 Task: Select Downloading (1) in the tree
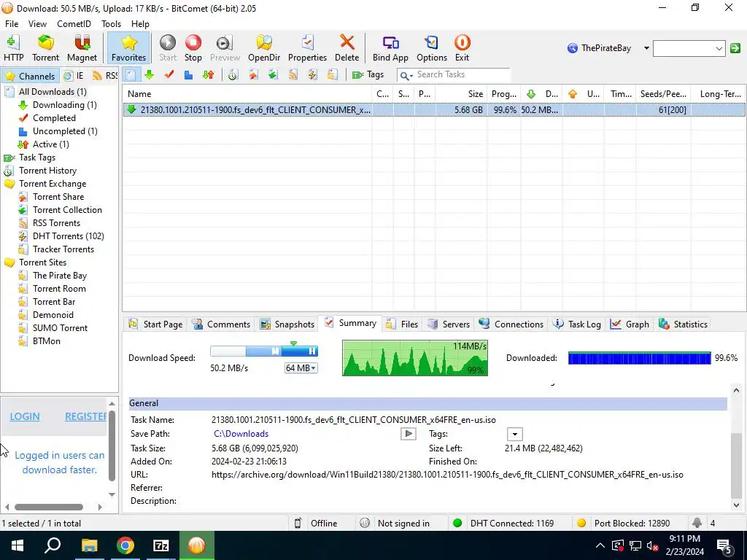coord(65,105)
